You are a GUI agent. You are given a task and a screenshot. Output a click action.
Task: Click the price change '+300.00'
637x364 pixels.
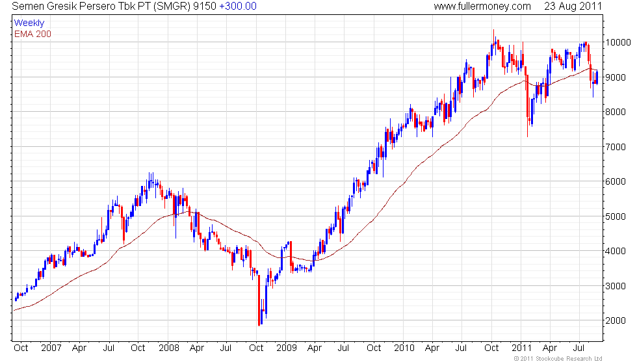tap(238, 6)
